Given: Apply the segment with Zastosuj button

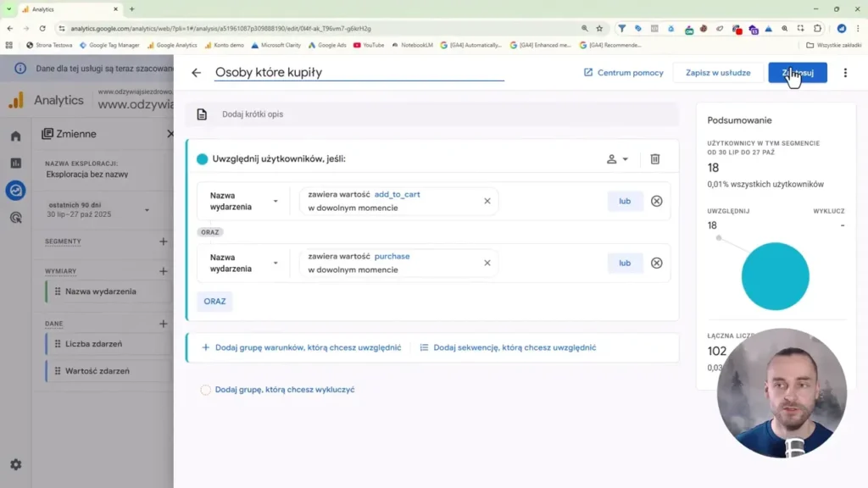Looking at the screenshot, I should pyautogui.click(x=797, y=73).
